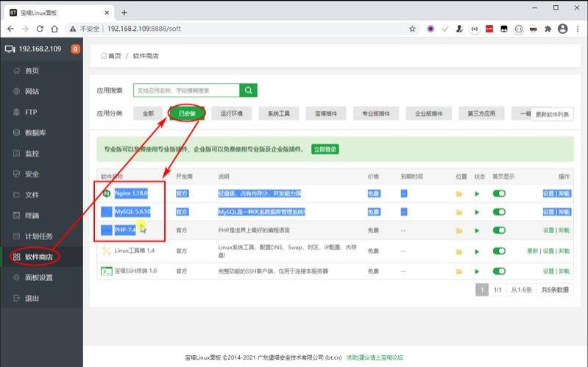The height and width of the screenshot is (367, 588).
Task: Click the 立即登录 button in the green banner
Action: 325,149
